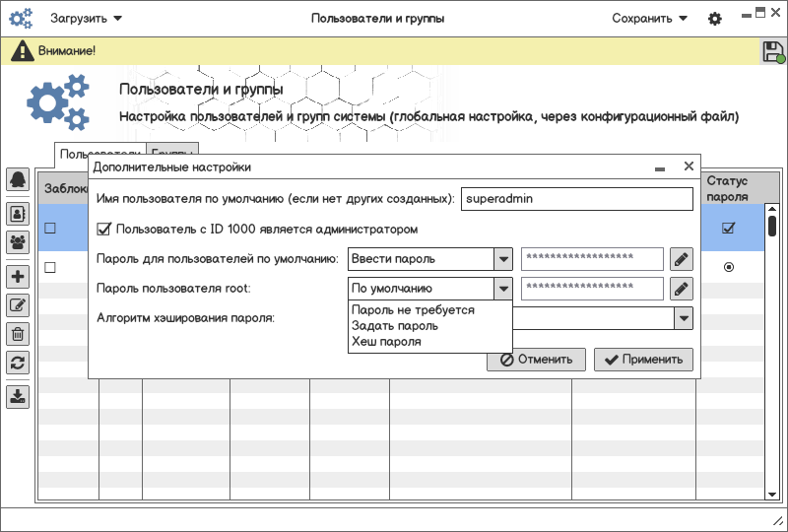The width and height of the screenshot is (788, 532).
Task: Click the 'Отменить' button
Action: click(x=537, y=360)
